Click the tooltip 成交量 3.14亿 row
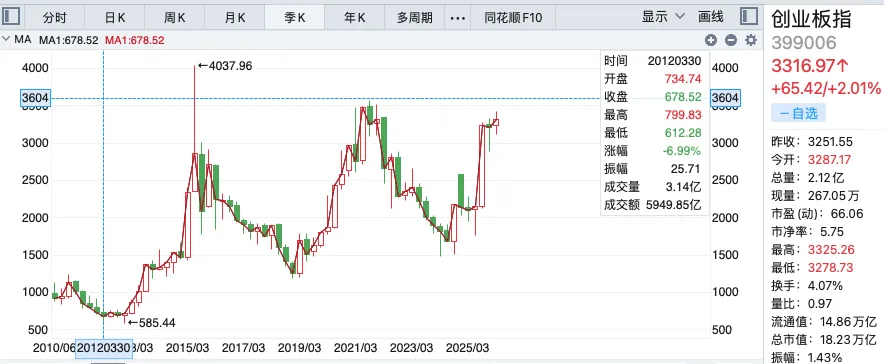Viewport: 884px width, 364px height. (653, 187)
